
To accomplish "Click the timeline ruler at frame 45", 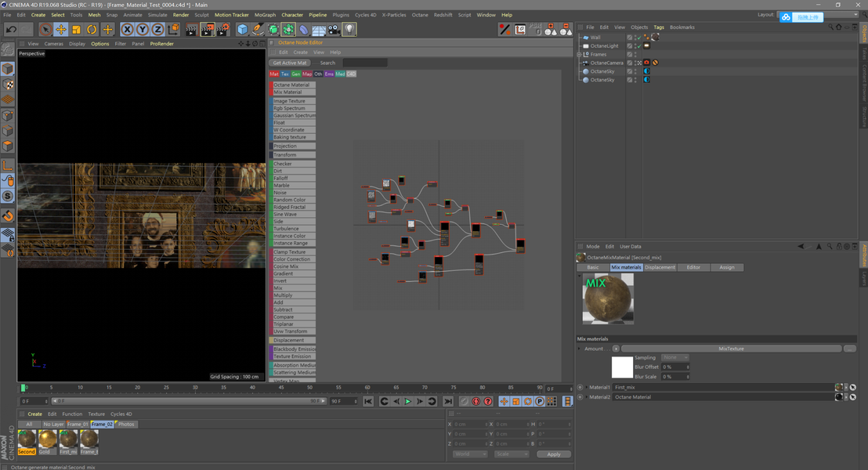I will [x=281, y=388].
